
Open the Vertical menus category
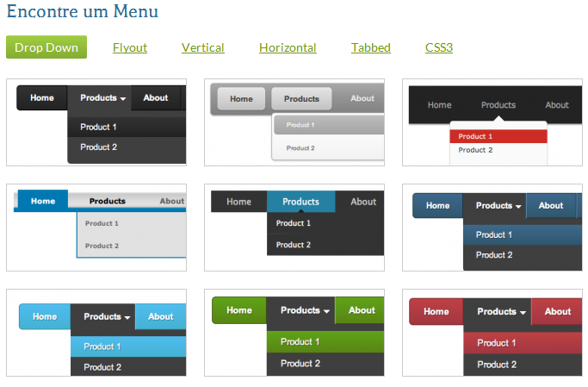[203, 47]
